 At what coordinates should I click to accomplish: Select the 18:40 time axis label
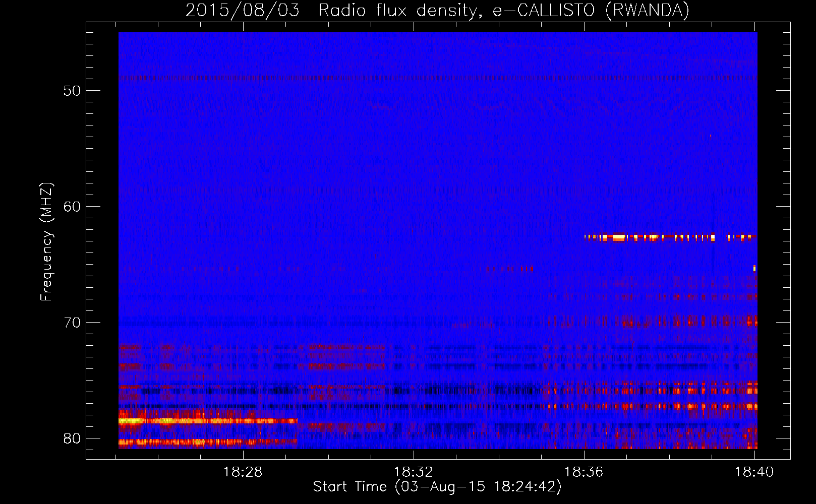pyautogui.click(x=754, y=472)
